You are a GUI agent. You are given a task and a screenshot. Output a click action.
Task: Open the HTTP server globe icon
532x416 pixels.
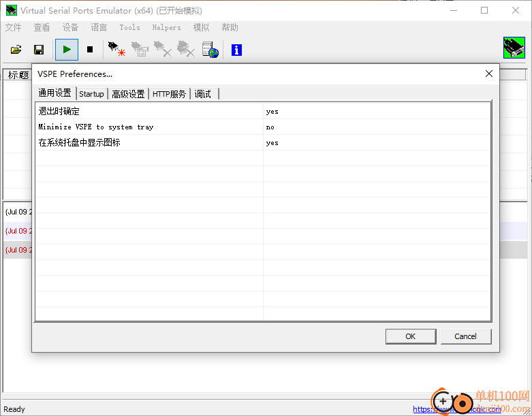(210, 50)
